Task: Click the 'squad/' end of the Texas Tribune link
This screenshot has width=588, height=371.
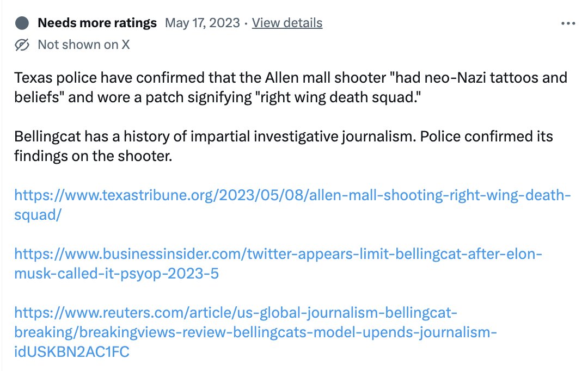Action: tap(38, 215)
